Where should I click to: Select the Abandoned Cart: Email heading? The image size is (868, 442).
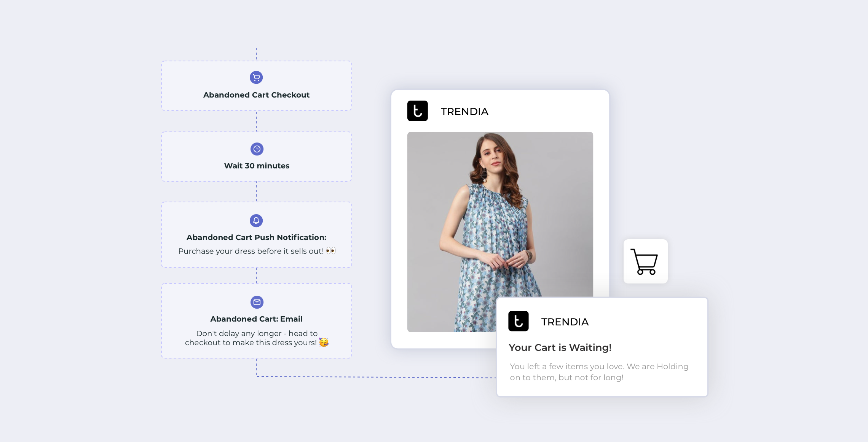pos(256,319)
